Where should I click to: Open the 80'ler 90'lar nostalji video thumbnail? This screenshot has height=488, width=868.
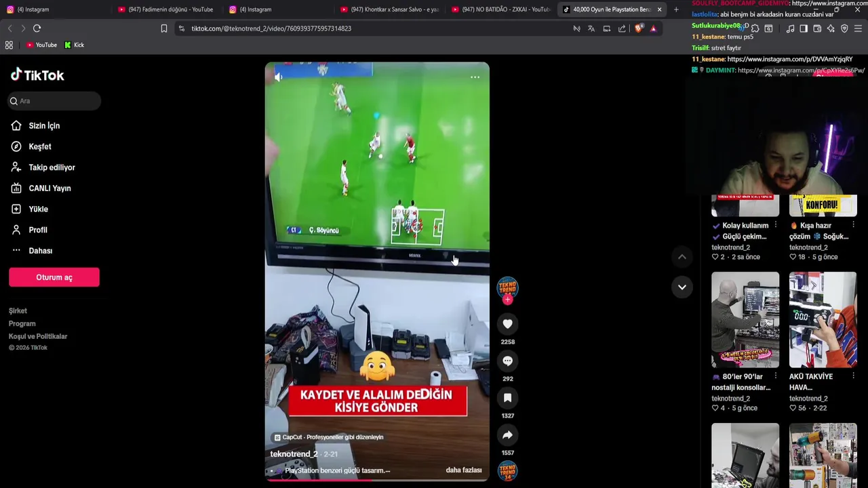pos(745,320)
